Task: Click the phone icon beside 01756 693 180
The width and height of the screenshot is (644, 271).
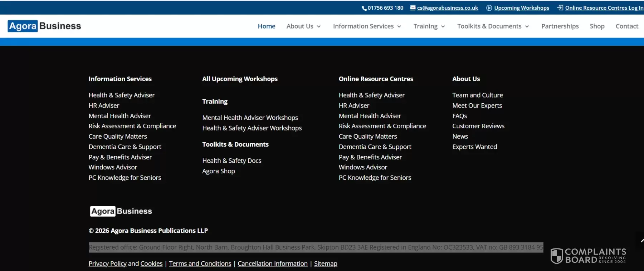Action: click(364, 8)
